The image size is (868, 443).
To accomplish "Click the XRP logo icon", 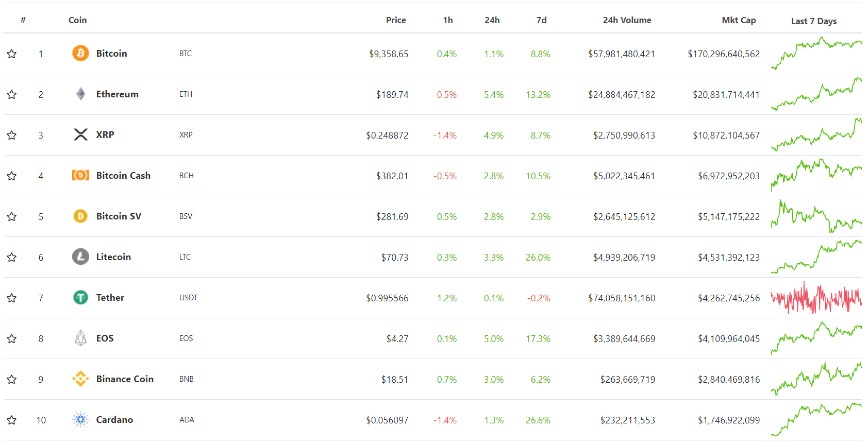I will [80, 134].
